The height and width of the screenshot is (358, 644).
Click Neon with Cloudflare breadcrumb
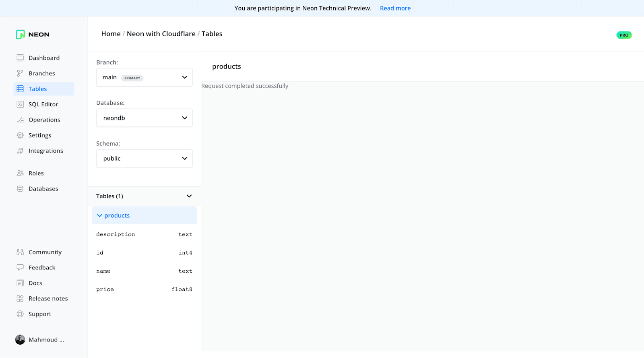(161, 34)
